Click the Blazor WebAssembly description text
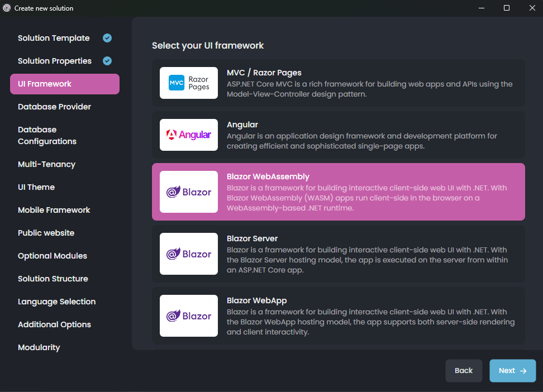 pyautogui.click(x=366, y=198)
